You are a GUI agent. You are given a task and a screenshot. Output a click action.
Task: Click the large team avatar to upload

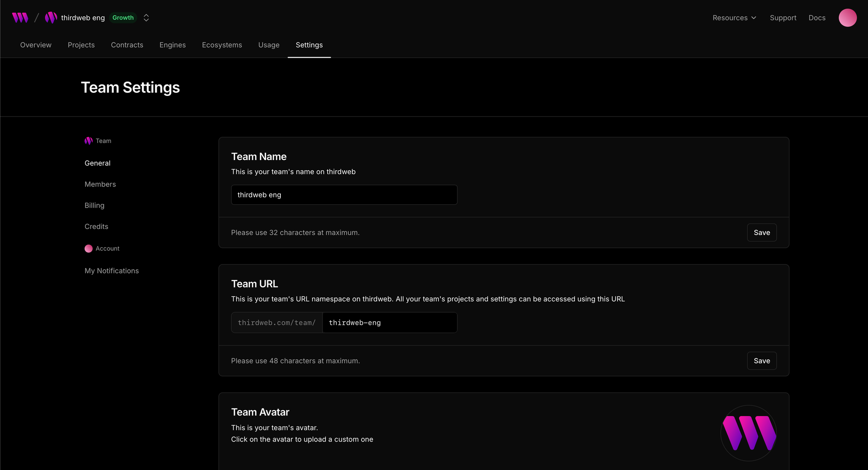click(748, 433)
